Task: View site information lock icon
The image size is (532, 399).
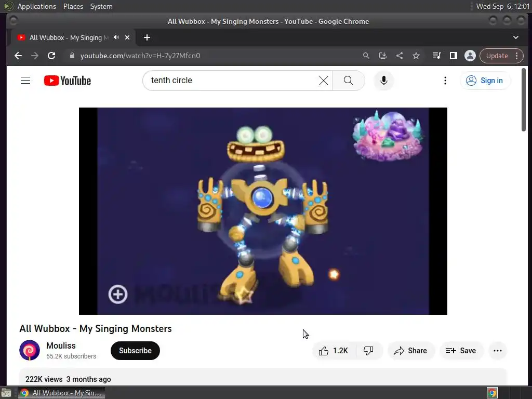Action: tap(72, 56)
